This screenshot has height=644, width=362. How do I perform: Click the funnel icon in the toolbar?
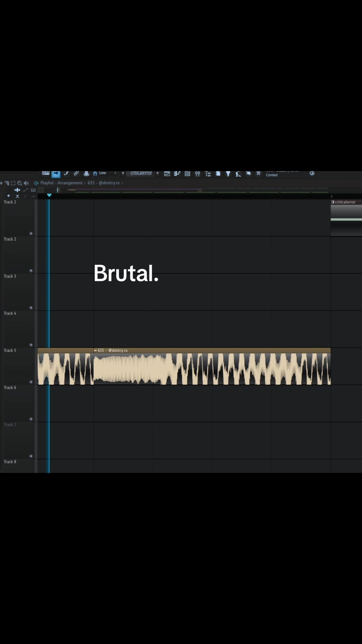[x=228, y=174]
